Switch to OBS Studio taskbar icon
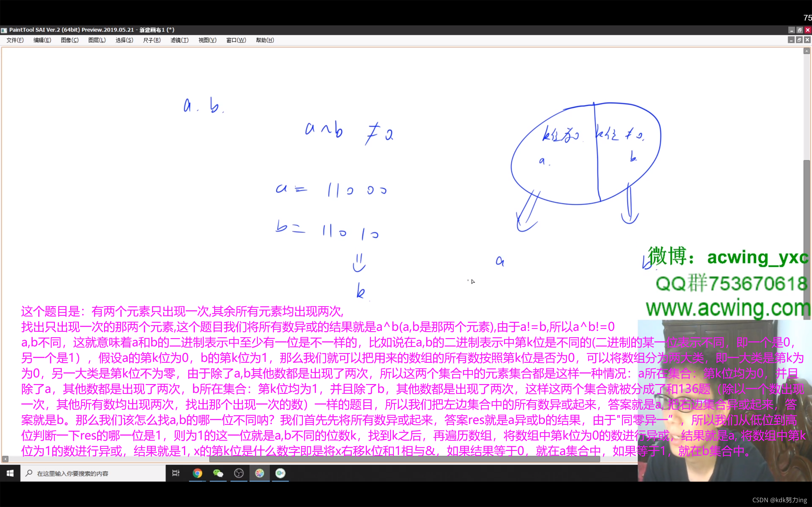812x507 pixels. tap(239, 473)
